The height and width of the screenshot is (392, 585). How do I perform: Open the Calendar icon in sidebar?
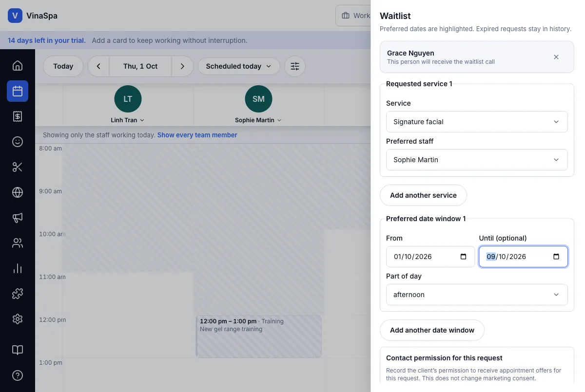click(x=18, y=91)
